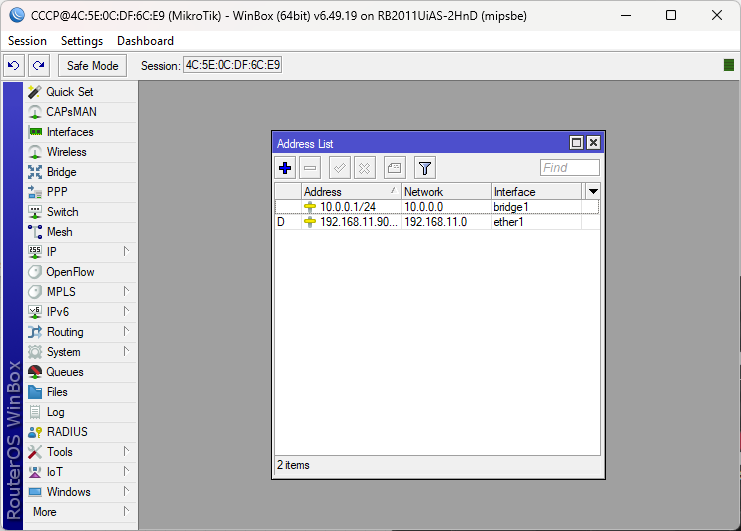
Task: Click the Find search field
Action: [569, 168]
